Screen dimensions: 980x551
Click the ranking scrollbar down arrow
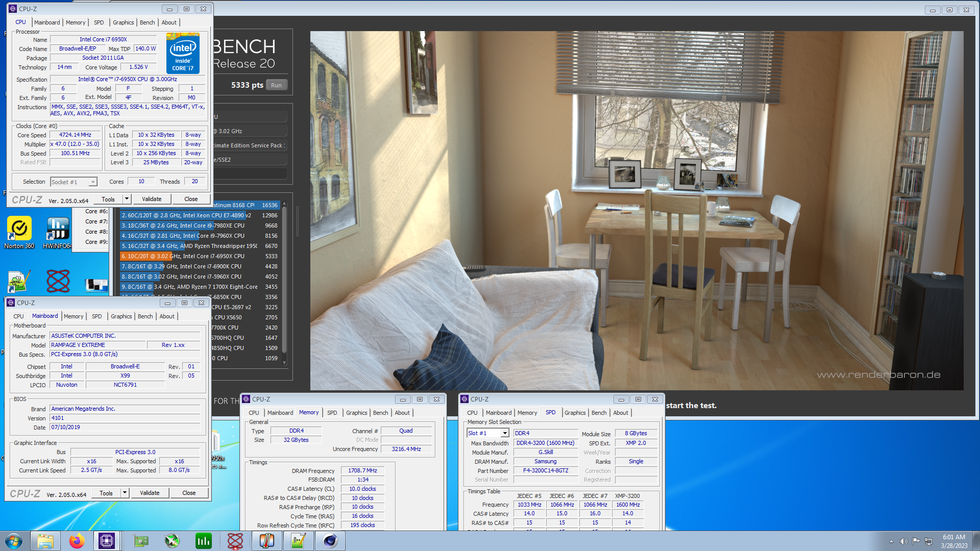pyautogui.click(x=284, y=363)
